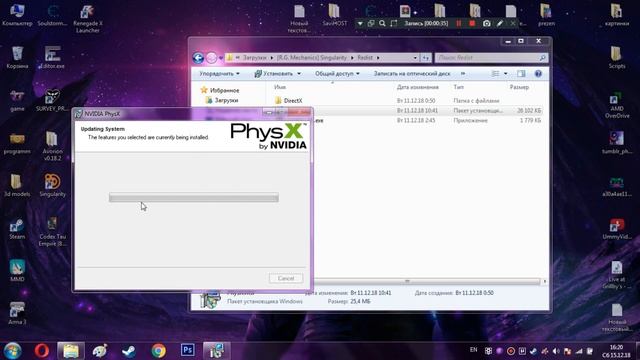The height and width of the screenshot is (360, 640).
Task: Click the recorder region selection icon
Action: coord(393,24)
